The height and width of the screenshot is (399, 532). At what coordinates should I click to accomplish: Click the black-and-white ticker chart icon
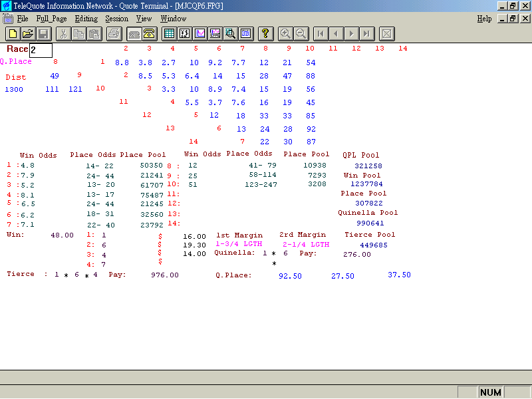[184, 34]
